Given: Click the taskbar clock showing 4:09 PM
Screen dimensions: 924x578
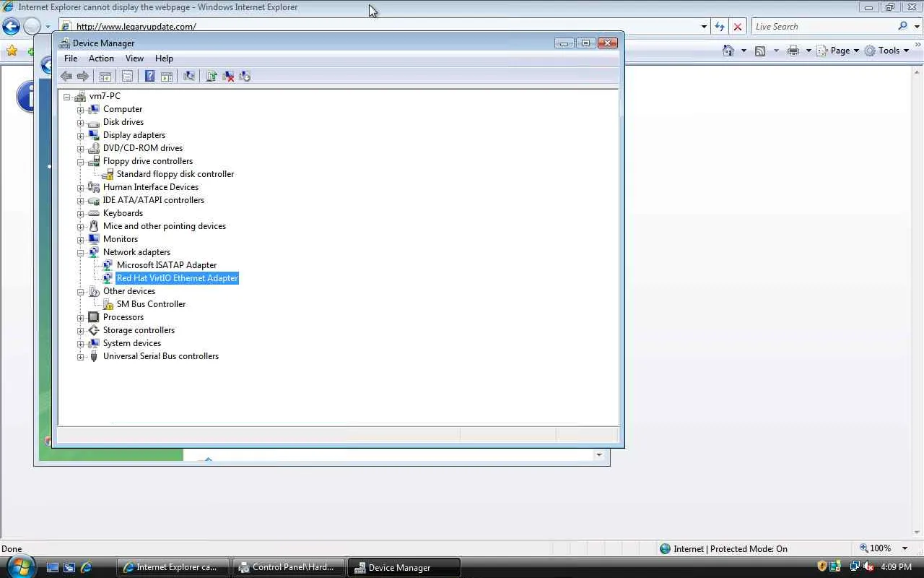Looking at the screenshot, I should coord(896,567).
